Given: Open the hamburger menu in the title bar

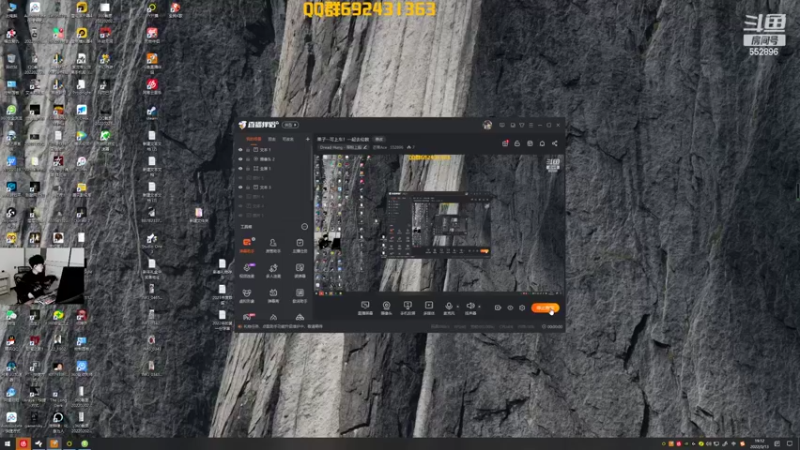Looking at the screenshot, I should [x=531, y=125].
